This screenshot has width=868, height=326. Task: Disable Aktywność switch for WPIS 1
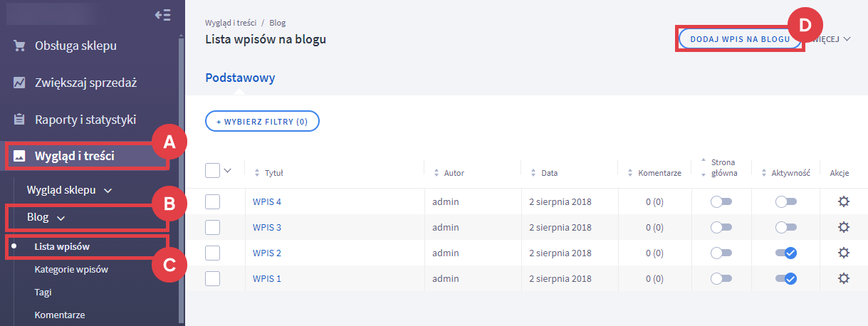(786, 279)
